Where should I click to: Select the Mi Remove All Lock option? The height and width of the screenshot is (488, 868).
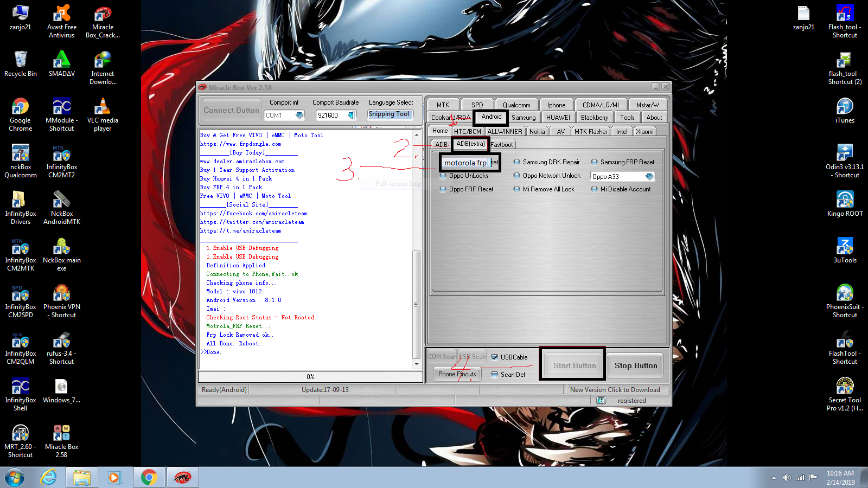tap(544, 189)
